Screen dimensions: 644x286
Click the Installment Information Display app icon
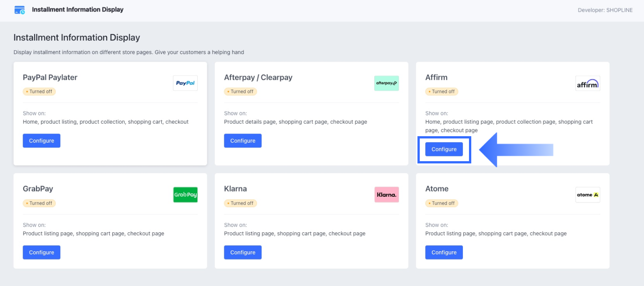click(x=19, y=10)
